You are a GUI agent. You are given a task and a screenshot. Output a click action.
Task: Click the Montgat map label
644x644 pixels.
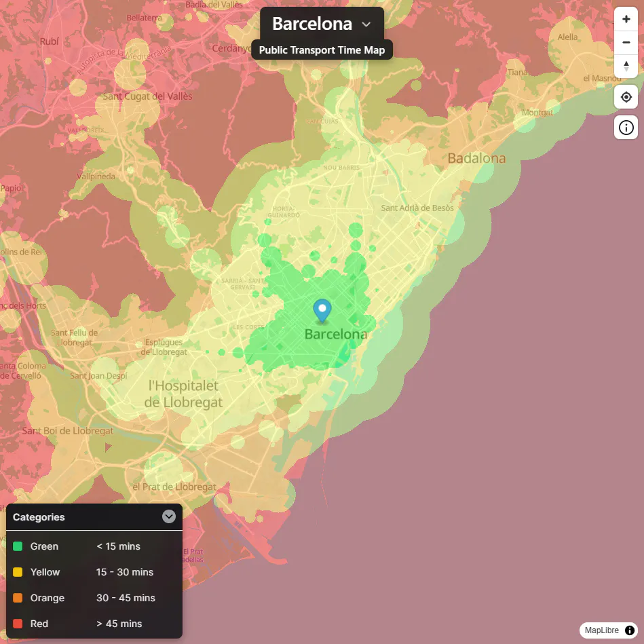[x=537, y=113]
